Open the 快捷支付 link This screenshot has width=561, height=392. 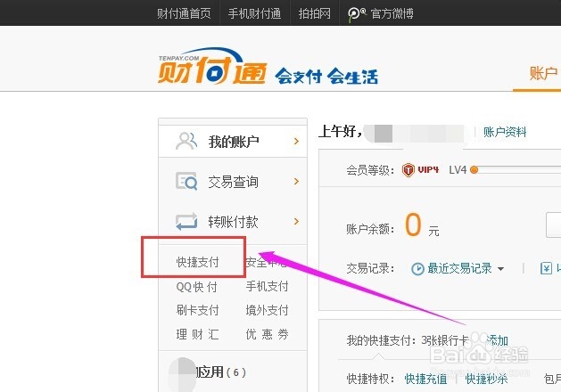[x=197, y=262]
